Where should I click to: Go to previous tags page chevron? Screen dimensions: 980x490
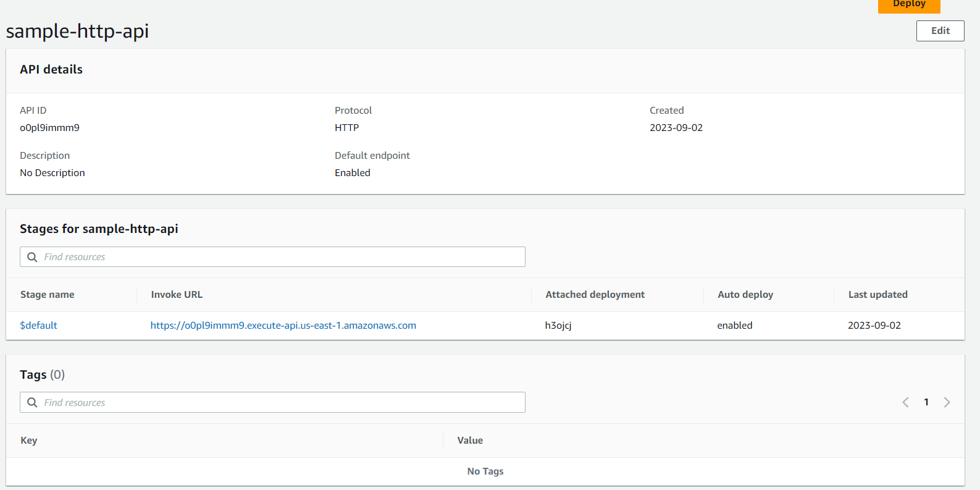click(x=905, y=402)
